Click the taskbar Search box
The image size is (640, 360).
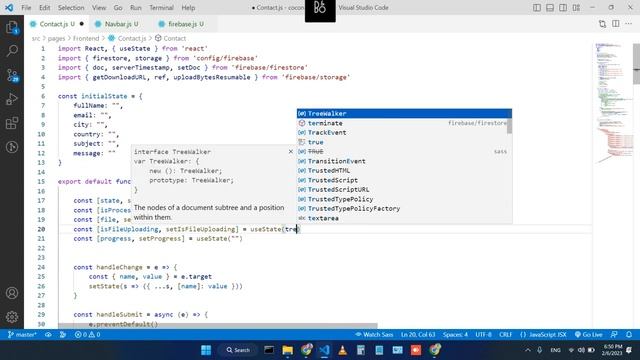coord(238,350)
